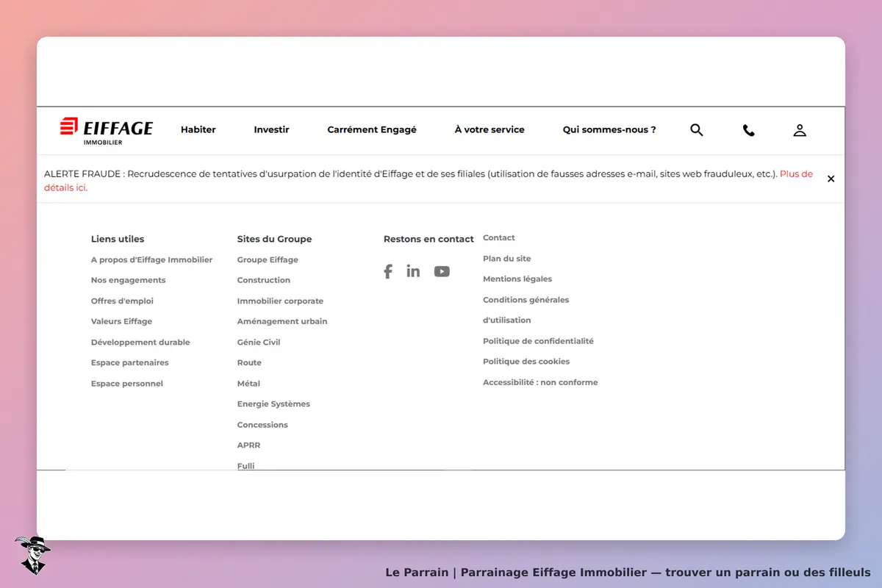Visit the Route site link
882x588 pixels.
(249, 362)
